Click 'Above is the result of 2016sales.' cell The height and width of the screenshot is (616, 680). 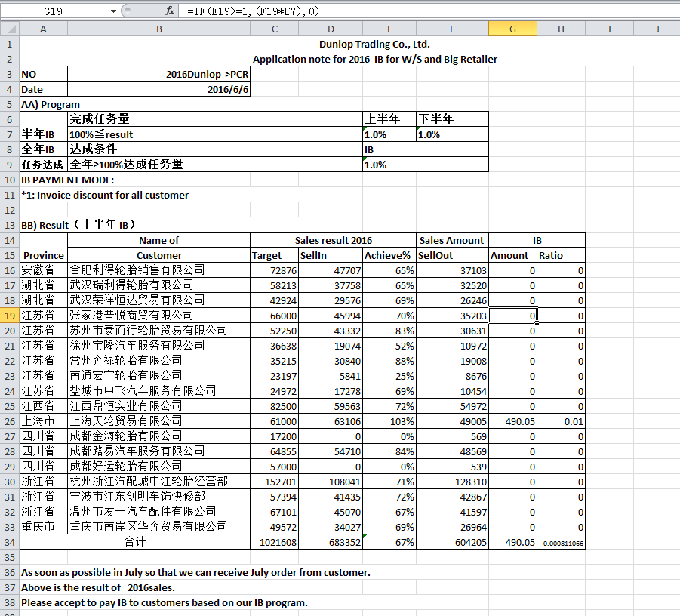98,588
